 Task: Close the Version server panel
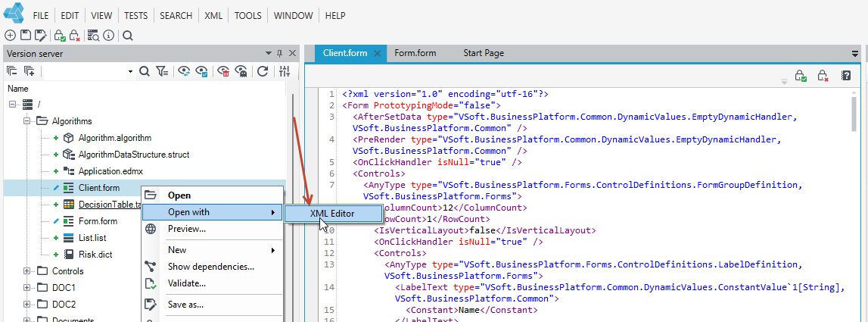click(292, 54)
